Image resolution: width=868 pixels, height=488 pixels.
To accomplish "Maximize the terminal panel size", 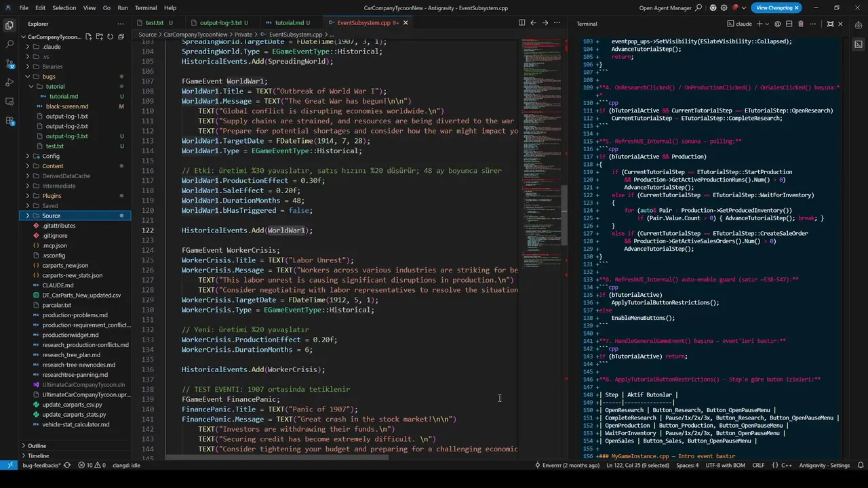I will pyautogui.click(x=830, y=24).
